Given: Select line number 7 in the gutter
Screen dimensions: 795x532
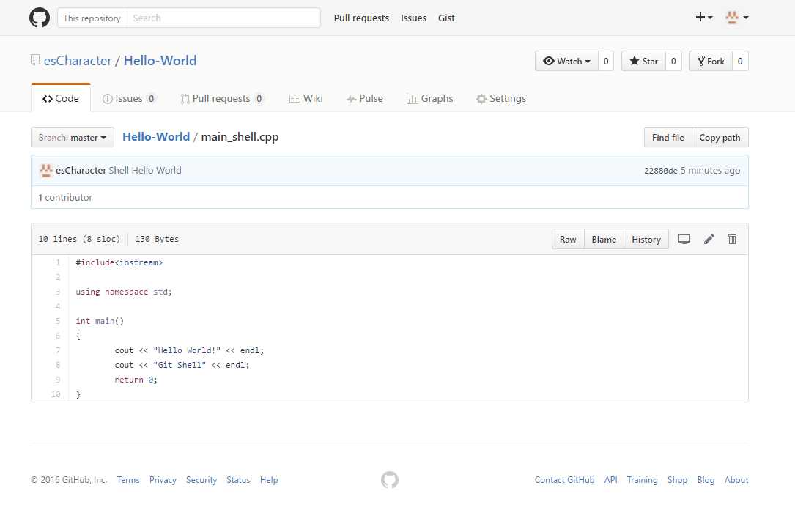Looking at the screenshot, I should 58,350.
